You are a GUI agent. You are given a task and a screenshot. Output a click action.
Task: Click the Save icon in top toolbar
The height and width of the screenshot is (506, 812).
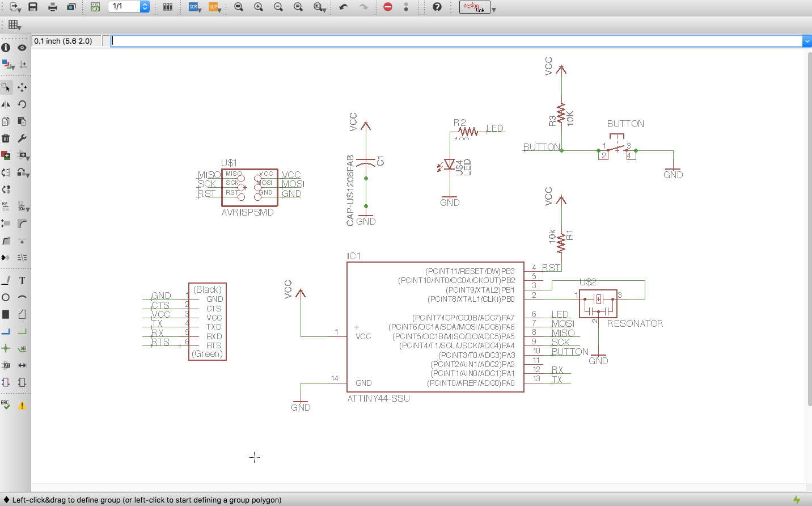point(33,7)
